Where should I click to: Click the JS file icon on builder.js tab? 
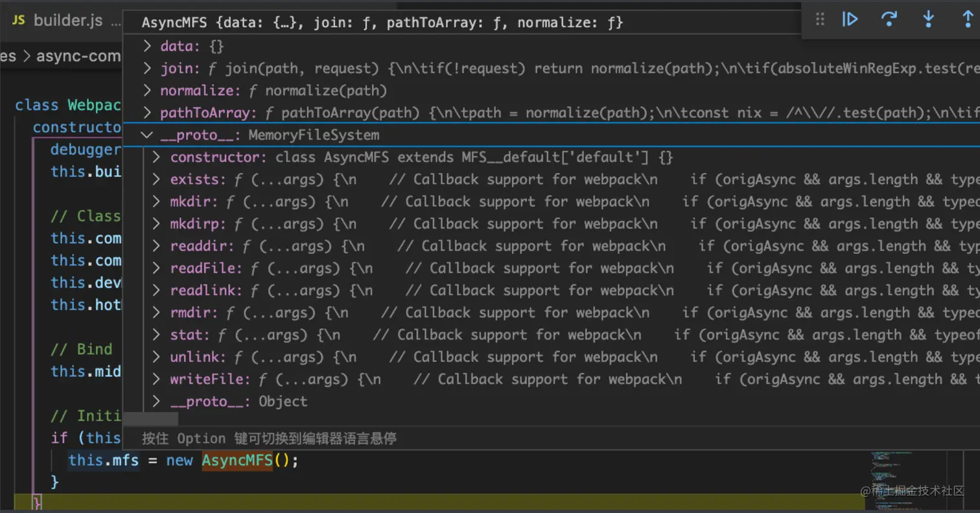tap(19, 21)
